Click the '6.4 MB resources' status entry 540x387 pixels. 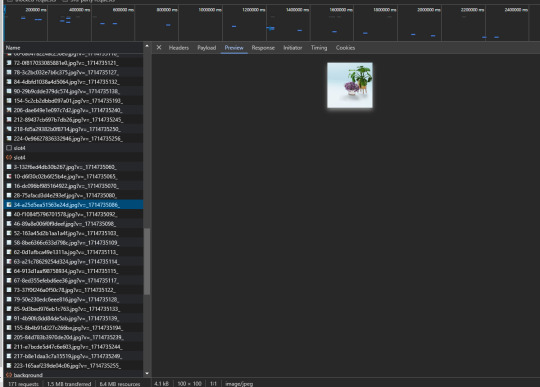pyautogui.click(x=120, y=384)
